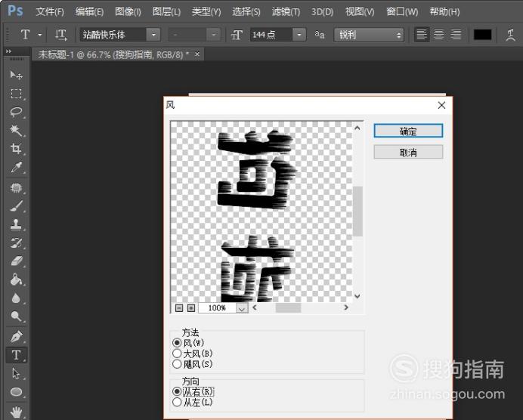Open the 选择(S) menu
The image size is (523, 420).
tap(246, 12)
